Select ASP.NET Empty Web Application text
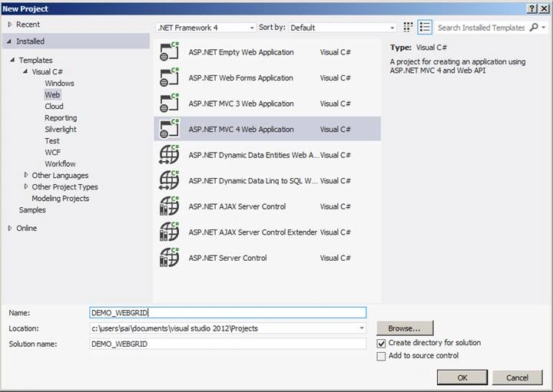Screen dimensions: 553x392 coord(241,52)
